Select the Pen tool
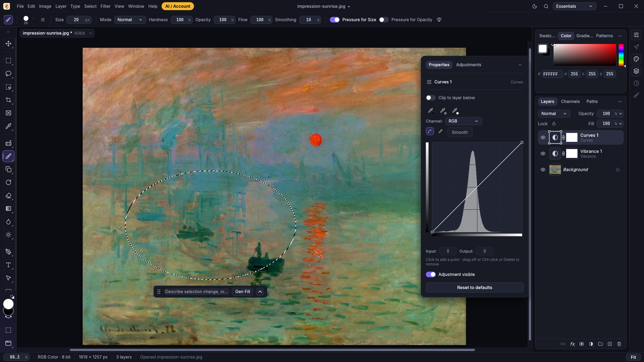Screen dimensions: 644x362 point(8,252)
